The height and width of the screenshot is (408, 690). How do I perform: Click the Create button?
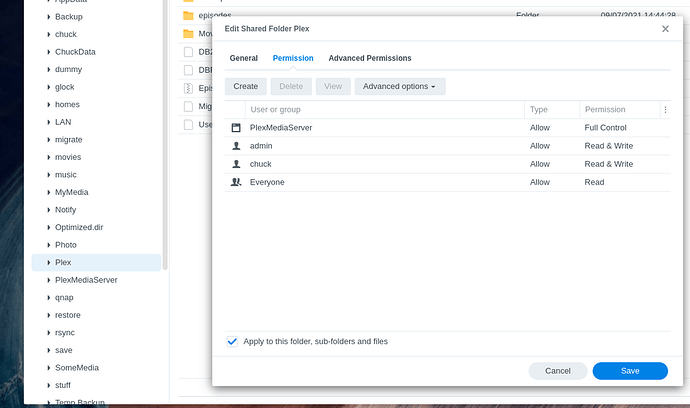pyautogui.click(x=246, y=86)
